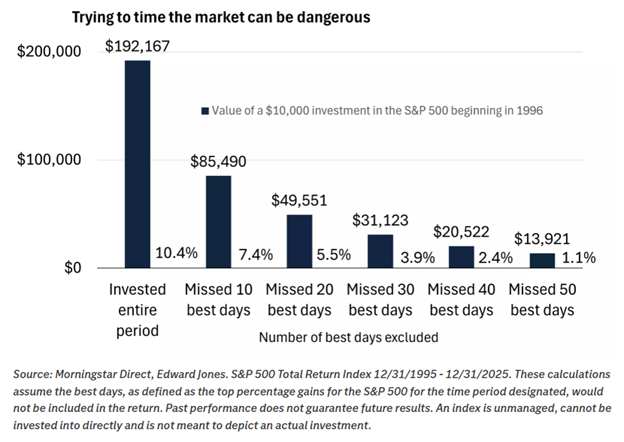This screenshot has height=442, width=624.
Task: Select the $49,551 value label
Action: 299,199
